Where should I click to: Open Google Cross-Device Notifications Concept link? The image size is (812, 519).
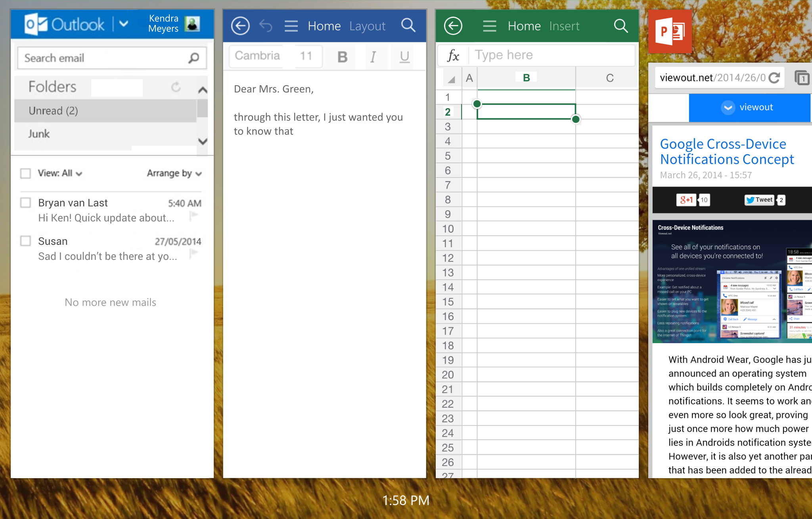(x=727, y=151)
